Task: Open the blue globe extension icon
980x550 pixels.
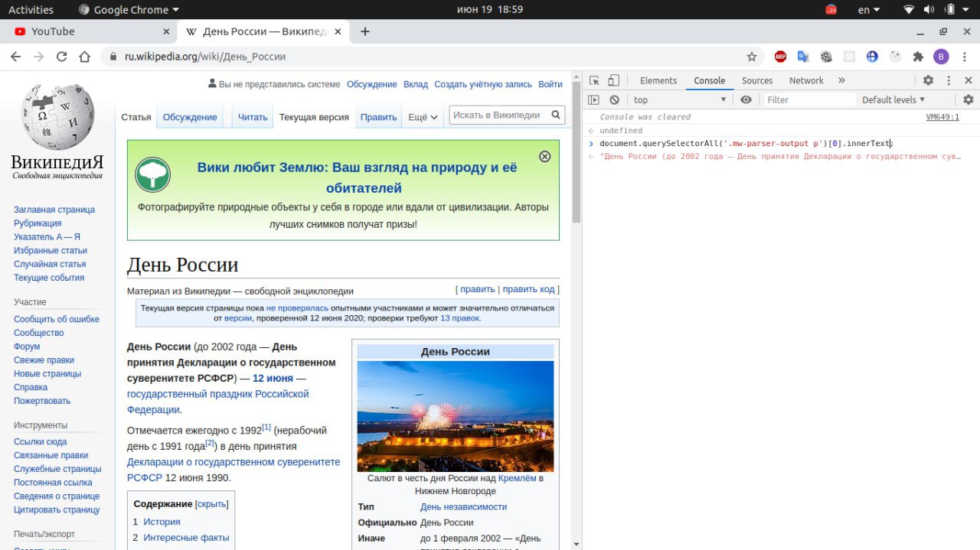Action: pos(872,57)
